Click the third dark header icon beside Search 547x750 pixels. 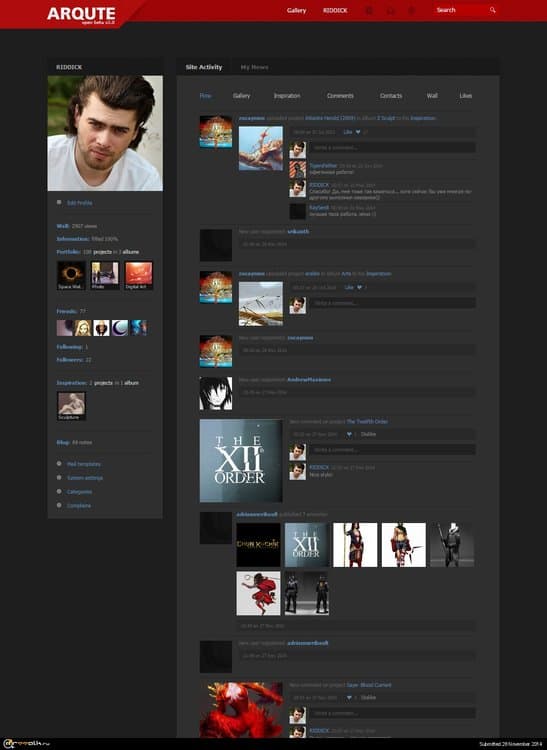[x=412, y=10]
